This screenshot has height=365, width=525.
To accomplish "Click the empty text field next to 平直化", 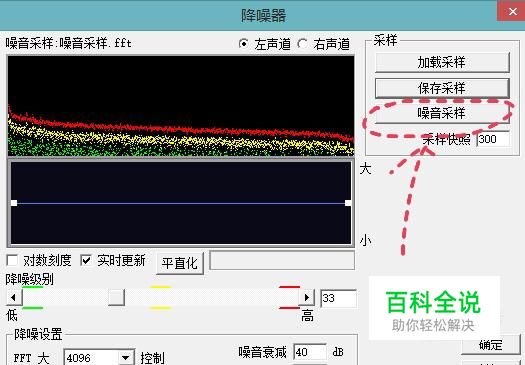I will (282, 261).
